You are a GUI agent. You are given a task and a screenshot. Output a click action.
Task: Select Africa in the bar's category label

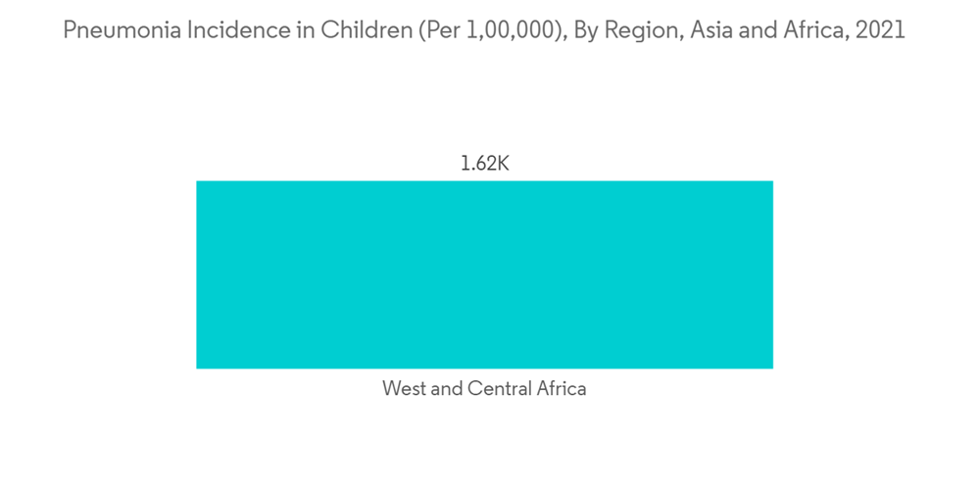(x=562, y=389)
